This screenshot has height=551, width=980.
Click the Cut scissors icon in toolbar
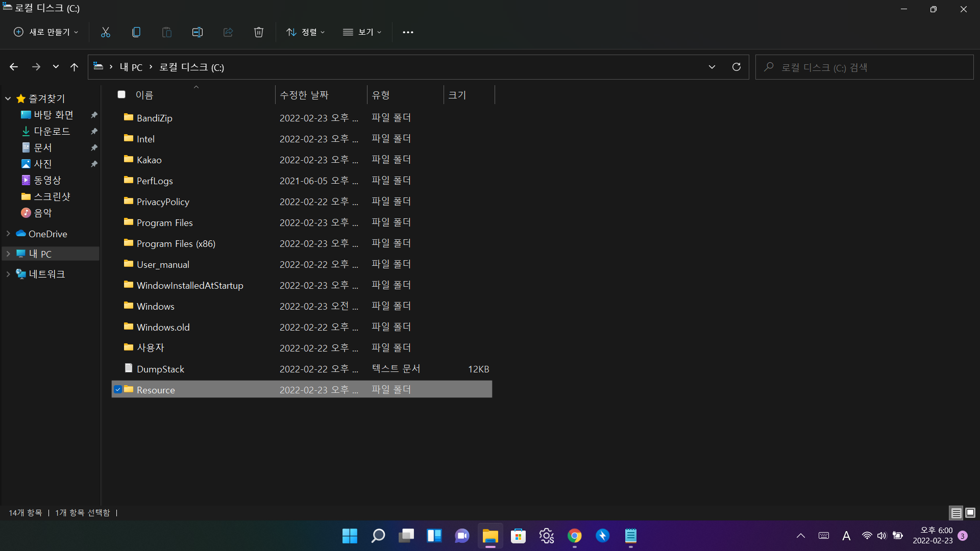[x=106, y=32]
